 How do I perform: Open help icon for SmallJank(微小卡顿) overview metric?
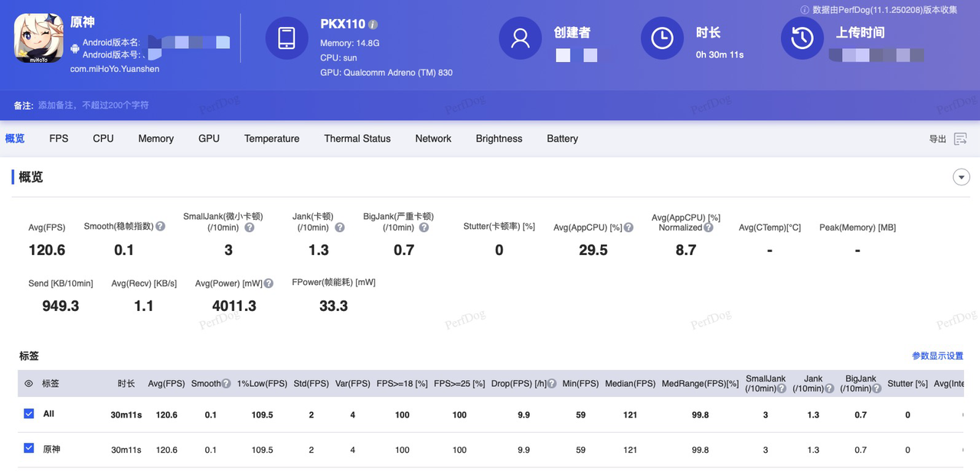pos(249,228)
